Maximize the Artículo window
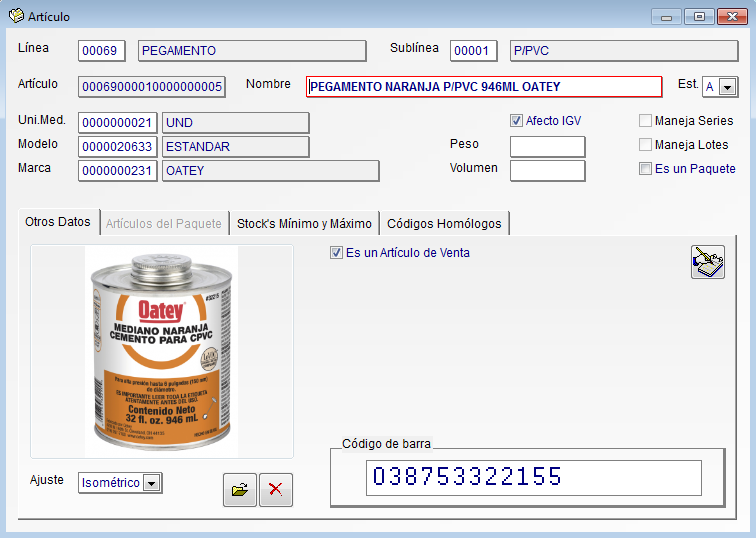The height and width of the screenshot is (538, 756). coord(699,17)
